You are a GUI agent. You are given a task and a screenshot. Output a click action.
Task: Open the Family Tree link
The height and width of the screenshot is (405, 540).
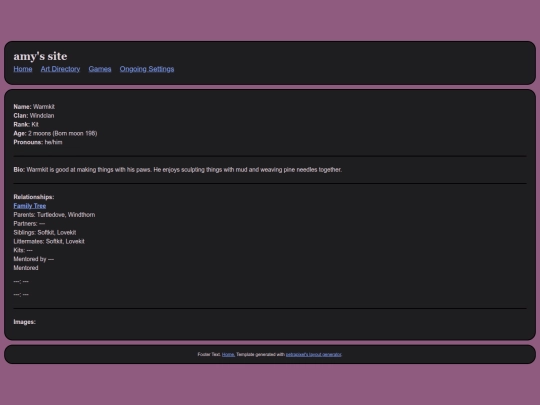pyautogui.click(x=30, y=206)
